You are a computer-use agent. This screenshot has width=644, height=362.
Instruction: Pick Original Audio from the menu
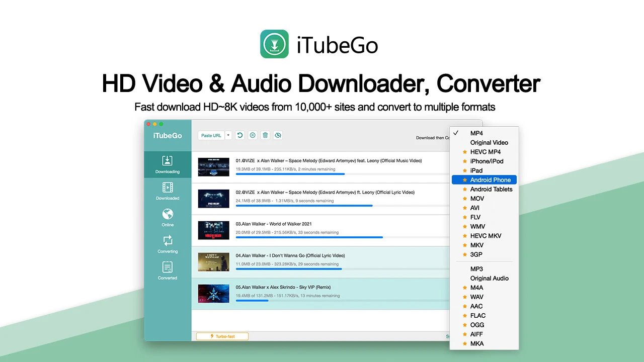pos(489,278)
